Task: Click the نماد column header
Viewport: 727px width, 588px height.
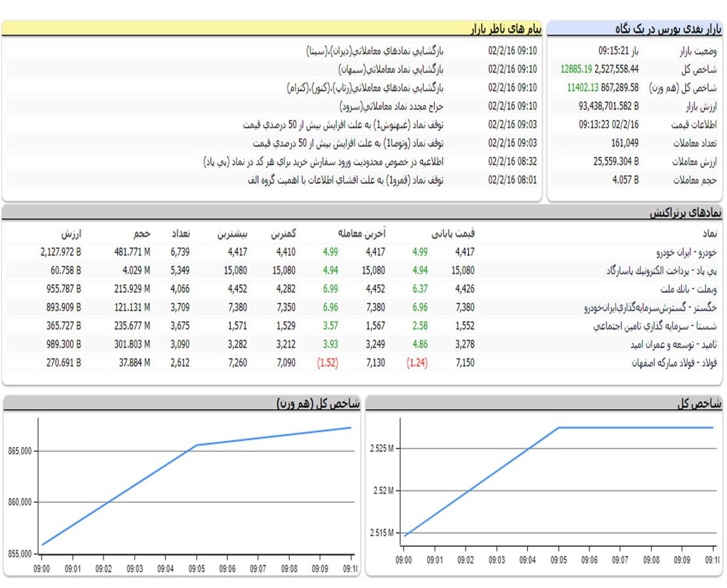Action: [x=709, y=233]
